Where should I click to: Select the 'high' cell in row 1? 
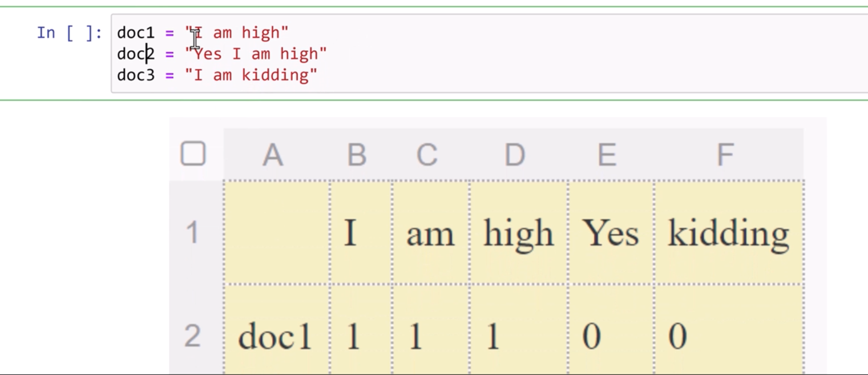tap(518, 233)
